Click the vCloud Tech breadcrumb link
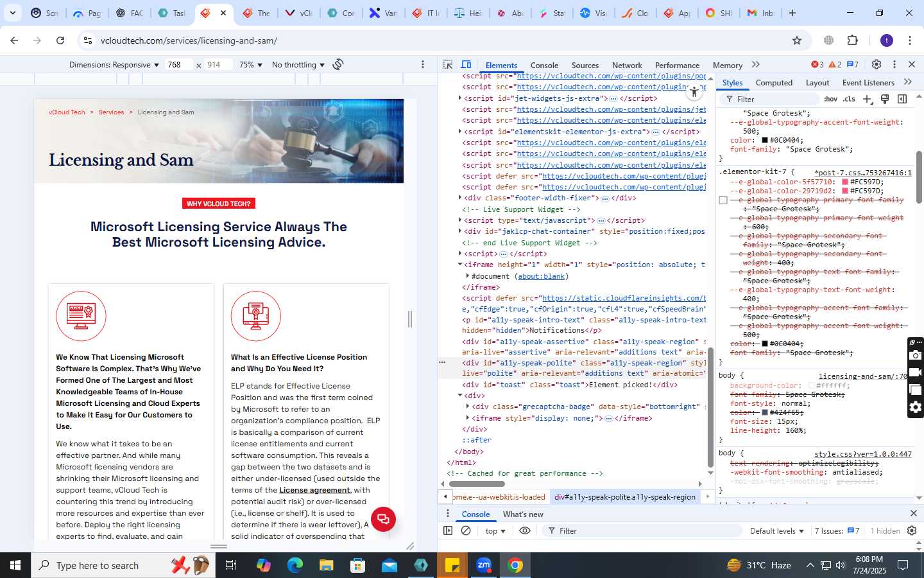The height and width of the screenshot is (578, 924). pos(67,112)
